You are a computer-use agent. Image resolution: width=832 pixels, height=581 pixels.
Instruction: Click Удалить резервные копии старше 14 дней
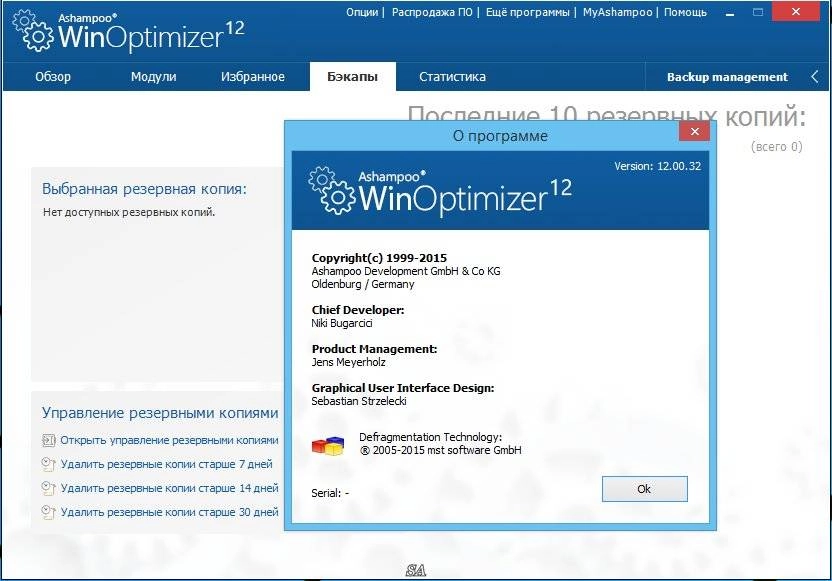coord(169,488)
